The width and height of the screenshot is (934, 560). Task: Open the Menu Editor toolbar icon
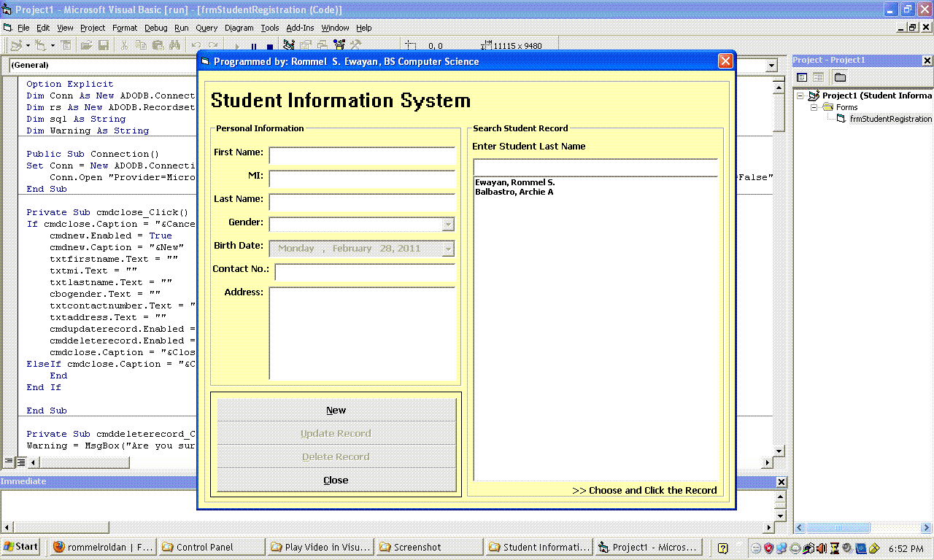66,45
